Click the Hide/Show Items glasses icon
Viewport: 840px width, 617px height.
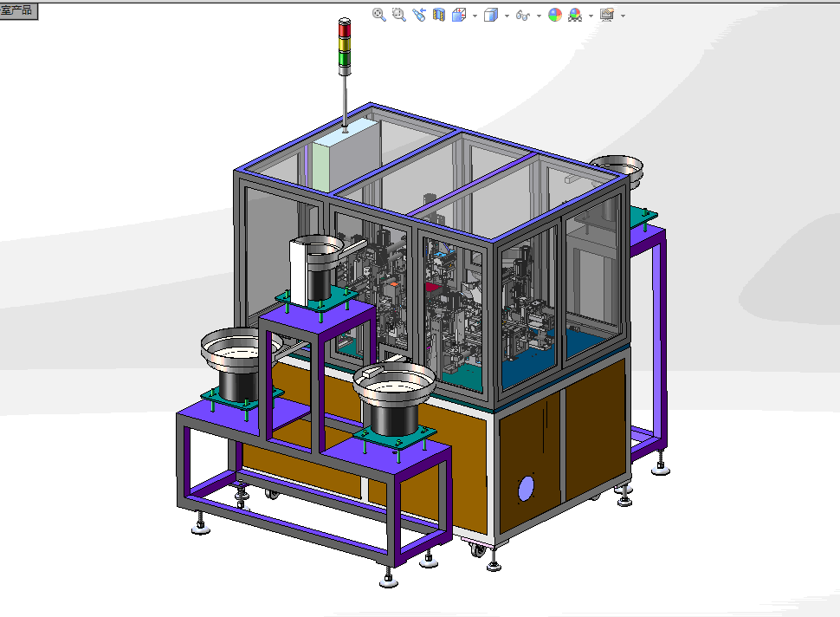click(x=523, y=16)
